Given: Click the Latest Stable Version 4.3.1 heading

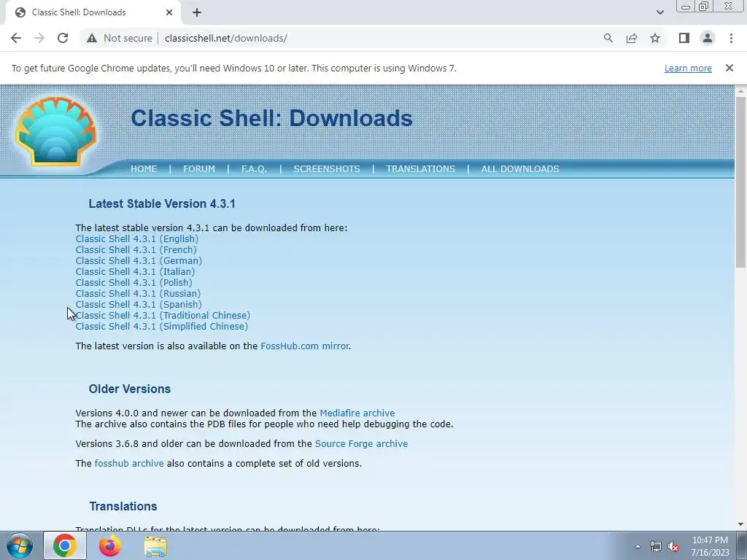Looking at the screenshot, I should click(162, 204).
